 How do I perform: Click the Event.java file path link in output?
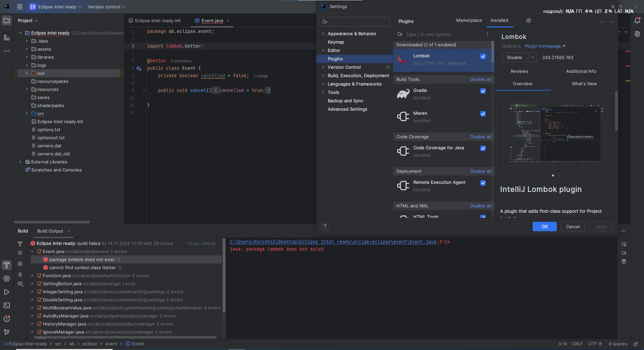click(333, 242)
